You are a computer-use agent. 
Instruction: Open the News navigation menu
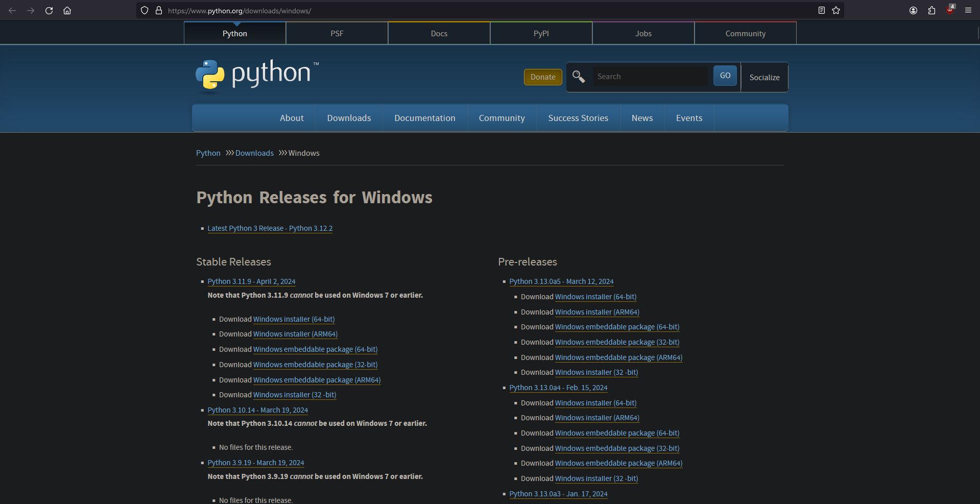pyautogui.click(x=642, y=118)
